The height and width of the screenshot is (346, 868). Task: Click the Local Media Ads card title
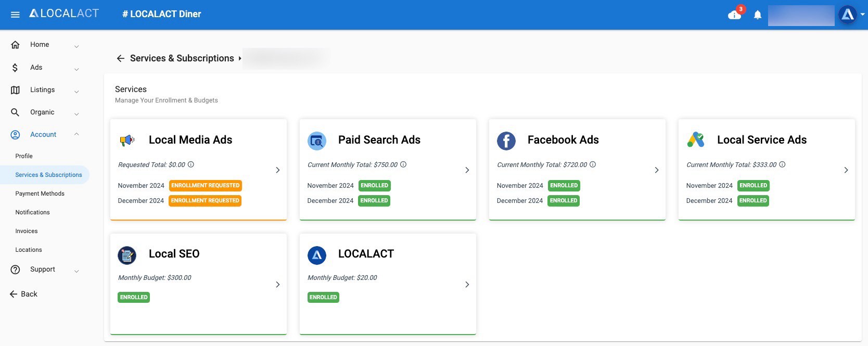(x=190, y=140)
